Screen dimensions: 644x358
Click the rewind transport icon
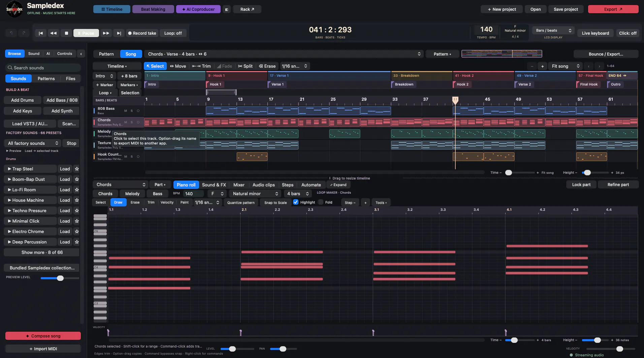(53, 33)
